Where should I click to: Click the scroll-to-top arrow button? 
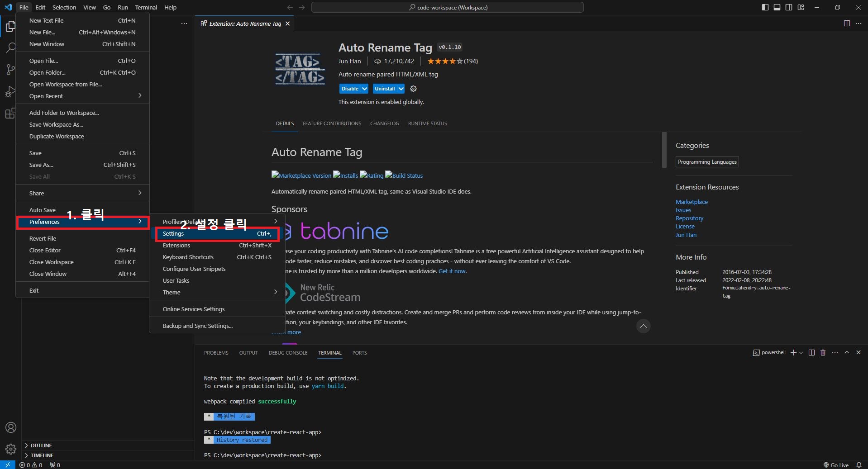(643, 326)
